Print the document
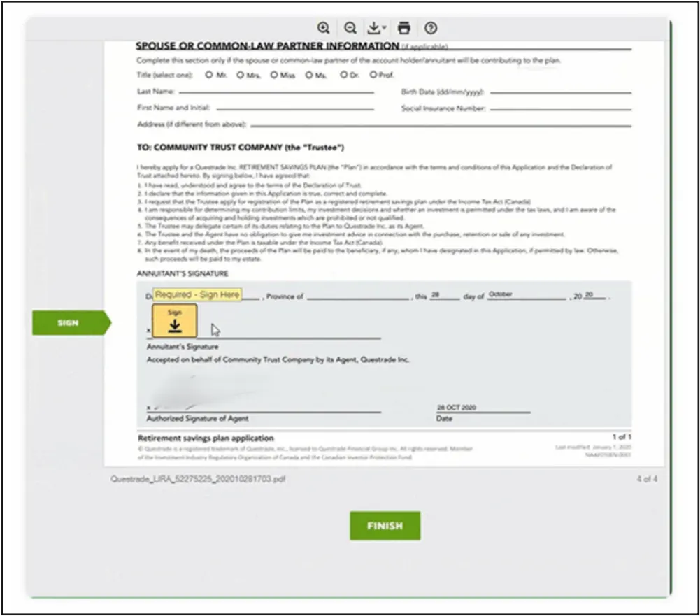 404,28
